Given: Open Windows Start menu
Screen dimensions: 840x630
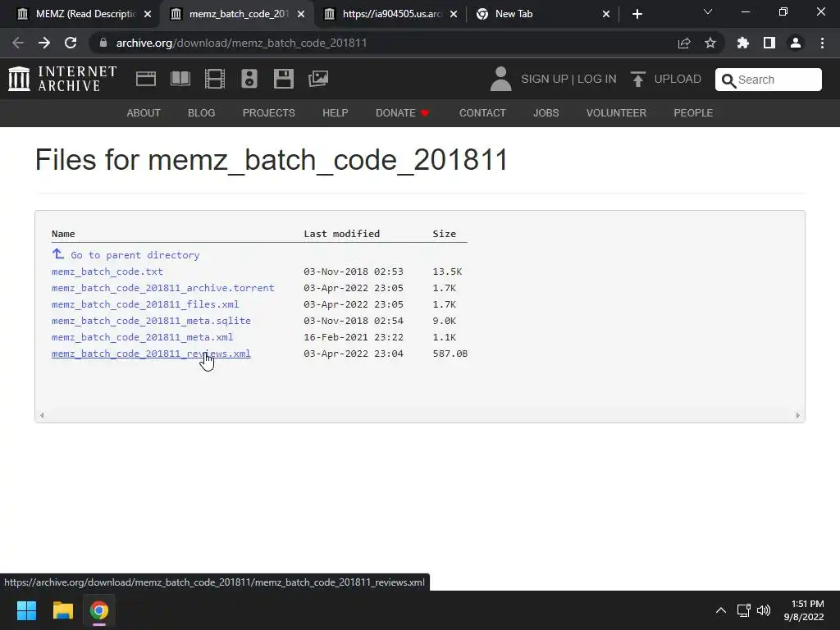Looking at the screenshot, I should point(26,610).
